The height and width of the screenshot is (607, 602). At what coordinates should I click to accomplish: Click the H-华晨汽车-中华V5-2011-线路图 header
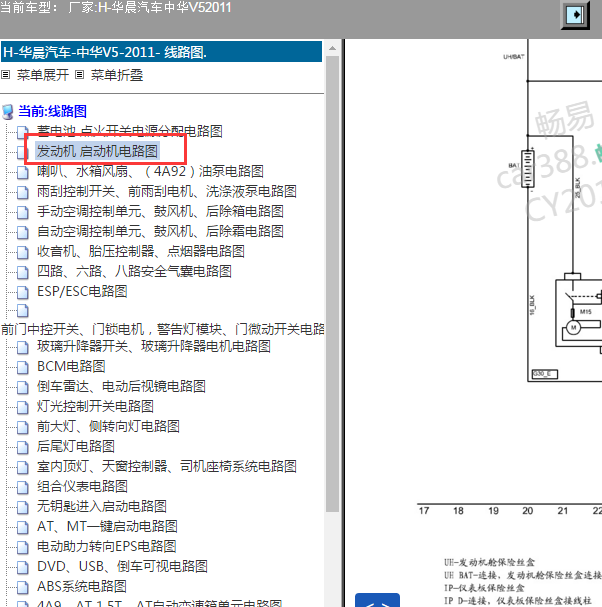coord(161,51)
